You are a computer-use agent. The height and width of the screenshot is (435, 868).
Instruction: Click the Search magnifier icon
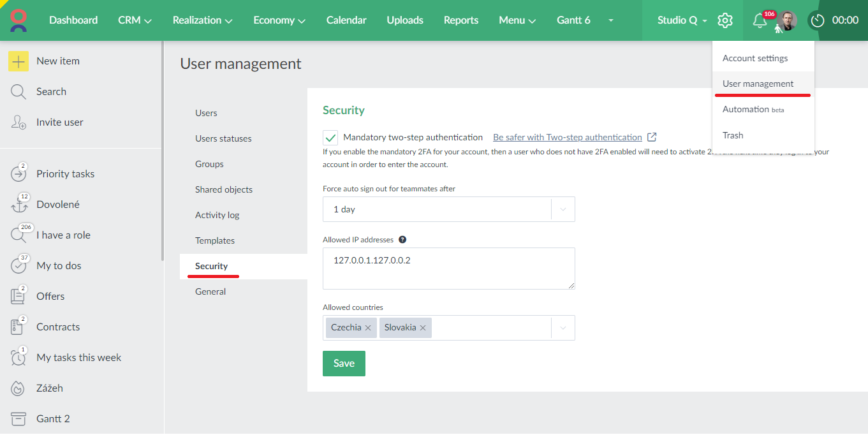[x=18, y=92]
